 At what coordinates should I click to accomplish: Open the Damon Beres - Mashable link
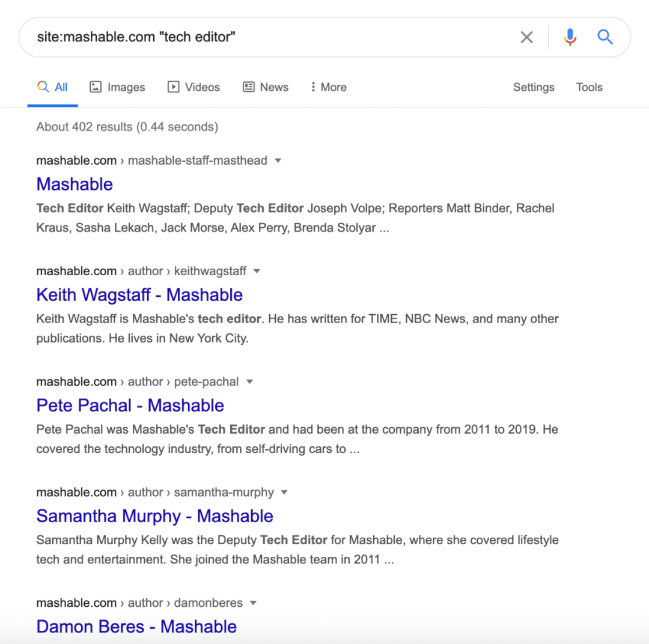[x=136, y=627]
